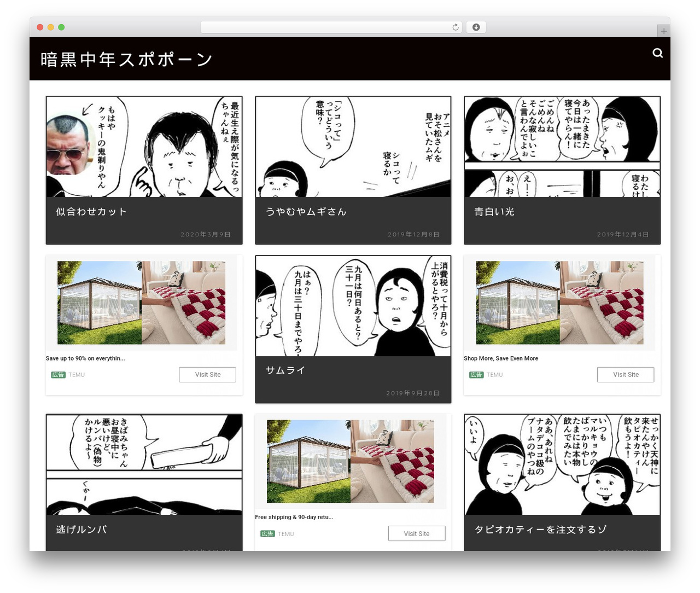The image size is (700, 593).
Task: Open the 逃げルンバ comic thumbnail
Action: pos(144,464)
